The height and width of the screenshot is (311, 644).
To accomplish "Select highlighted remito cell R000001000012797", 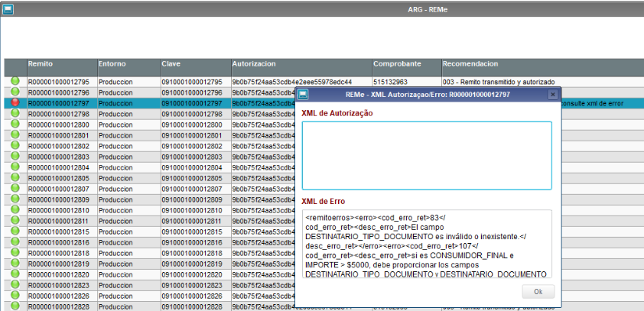I will 62,103.
